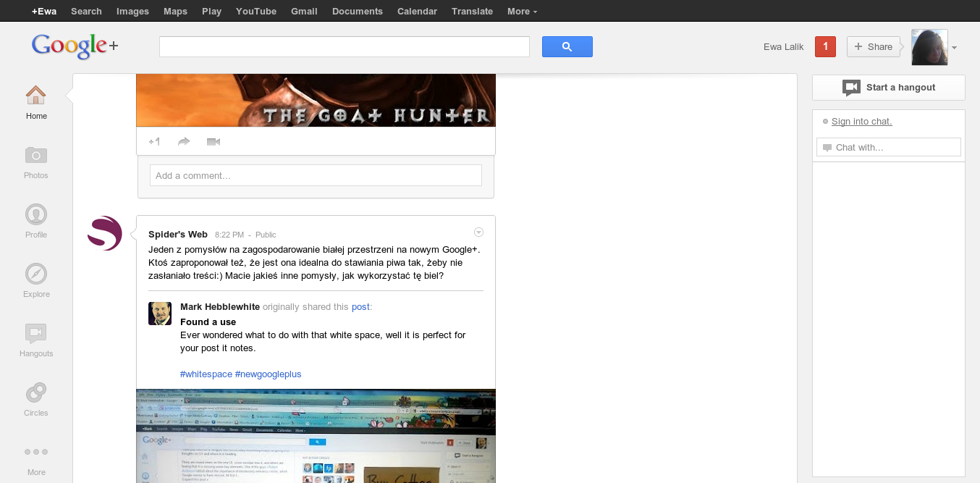Open Calendar in the top bar
Screen dimensions: 980x483
[417, 11]
